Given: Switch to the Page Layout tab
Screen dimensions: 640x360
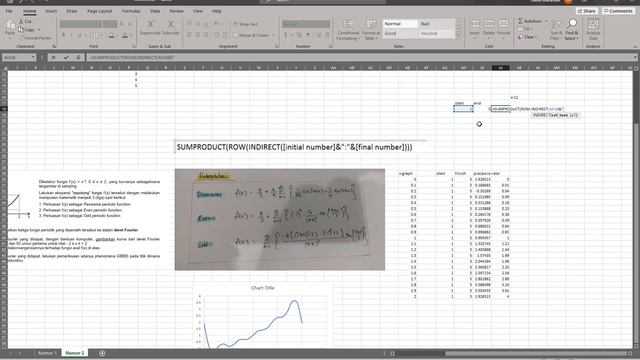Looking at the screenshot, I should pos(100,11).
